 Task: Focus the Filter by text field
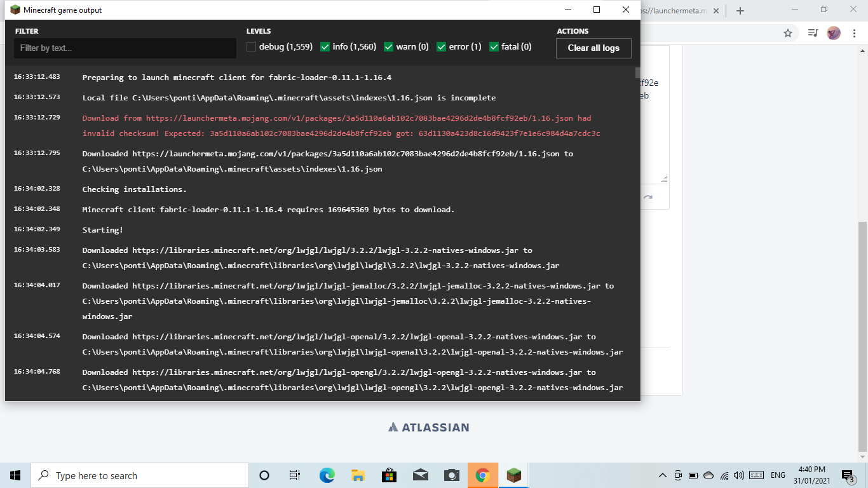pos(125,48)
